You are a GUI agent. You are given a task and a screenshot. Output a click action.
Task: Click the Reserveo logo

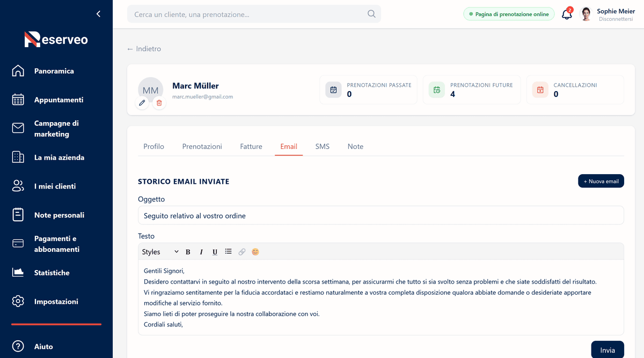pos(56,39)
